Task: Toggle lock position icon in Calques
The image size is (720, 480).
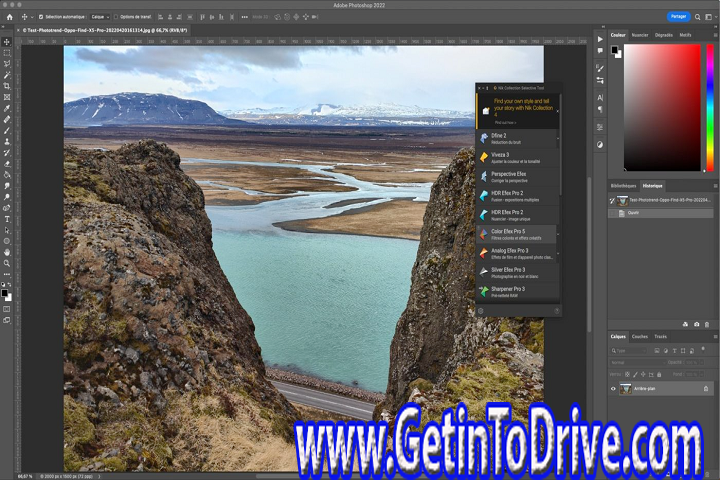Action: coord(643,374)
